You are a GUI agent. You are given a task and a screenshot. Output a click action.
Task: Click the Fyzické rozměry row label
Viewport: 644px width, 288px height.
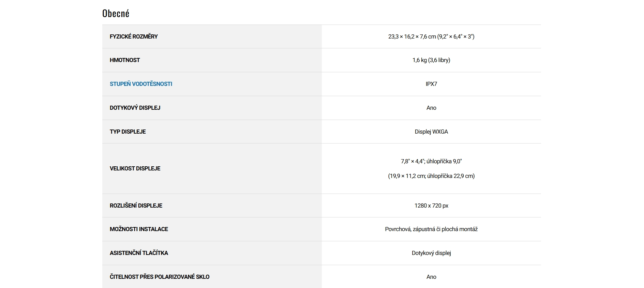tap(134, 36)
